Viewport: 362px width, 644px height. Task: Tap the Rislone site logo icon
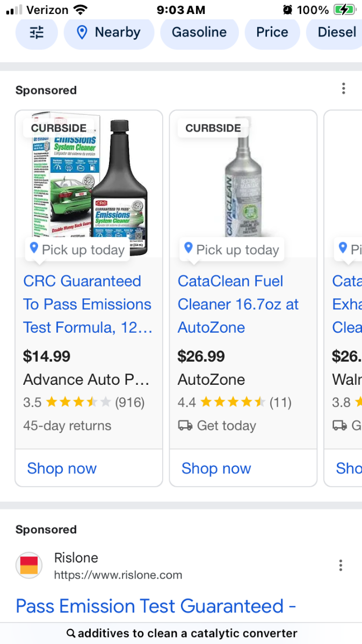29,566
